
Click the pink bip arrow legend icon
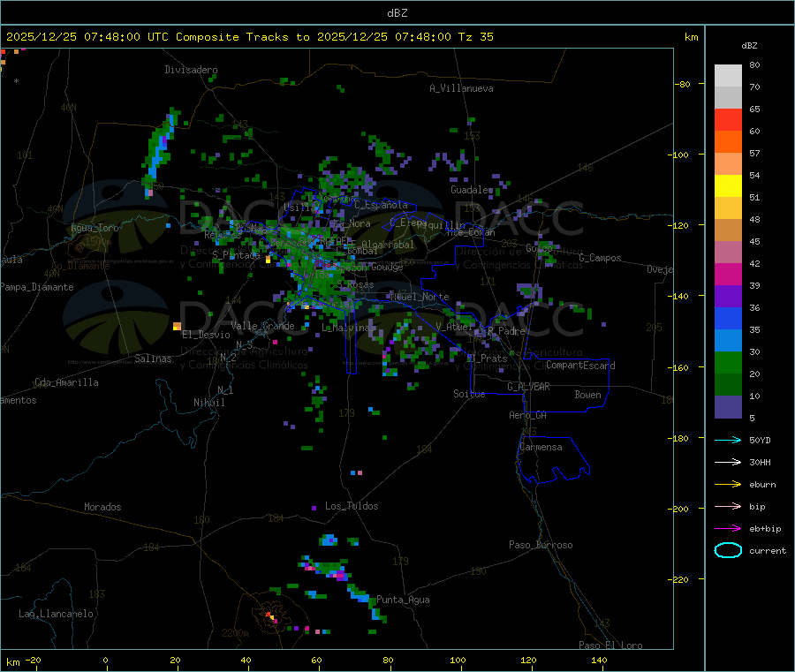[x=728, y=506]
